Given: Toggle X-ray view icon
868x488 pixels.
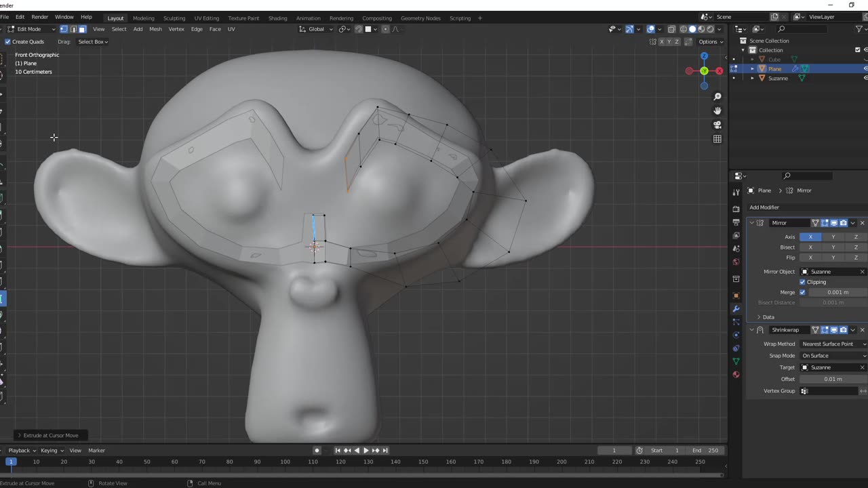Looking at the screenshot, I should tap(671, 29).
